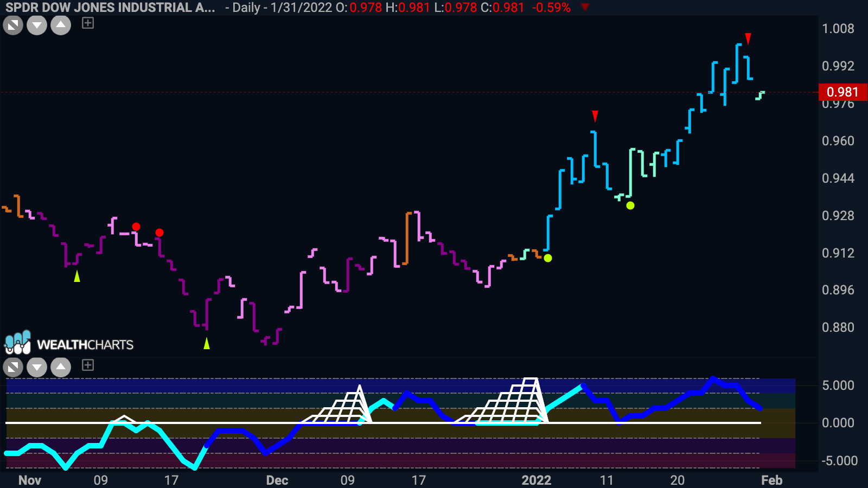Move price chart pane down with arrow button

pyautogui.click(x=37, y=25)
